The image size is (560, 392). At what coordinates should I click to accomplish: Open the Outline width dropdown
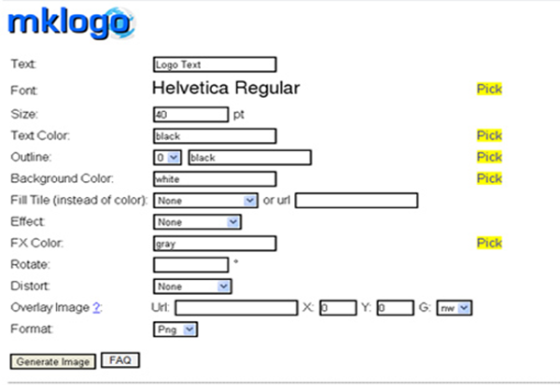167,158
